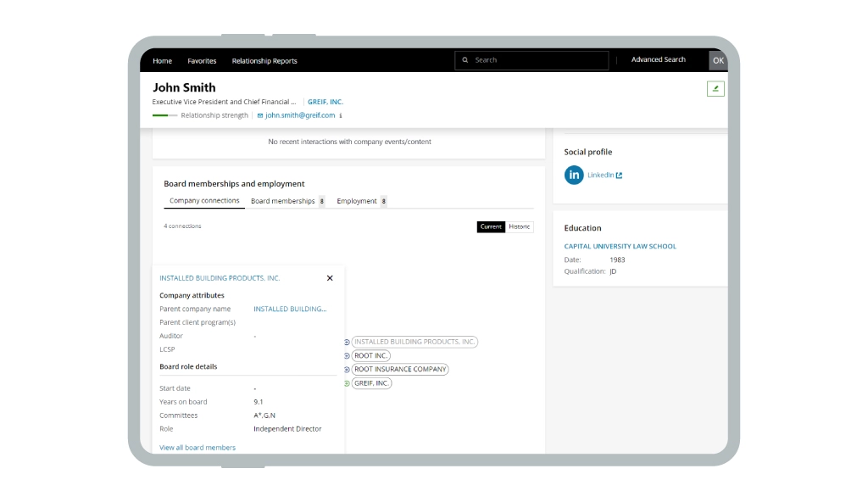Close the Installed Building Products details panel
868x502 pixels.
[x=330, y=278]
